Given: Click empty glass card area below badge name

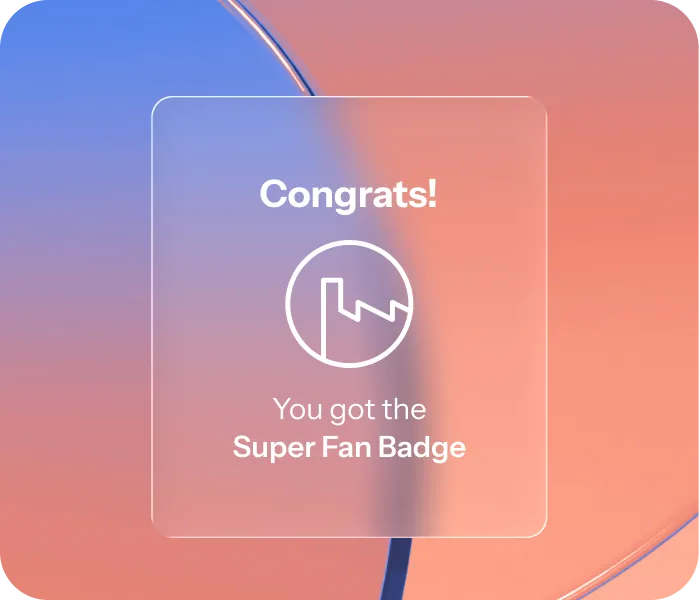Looking at the screenshot, I should pos(349,499).
